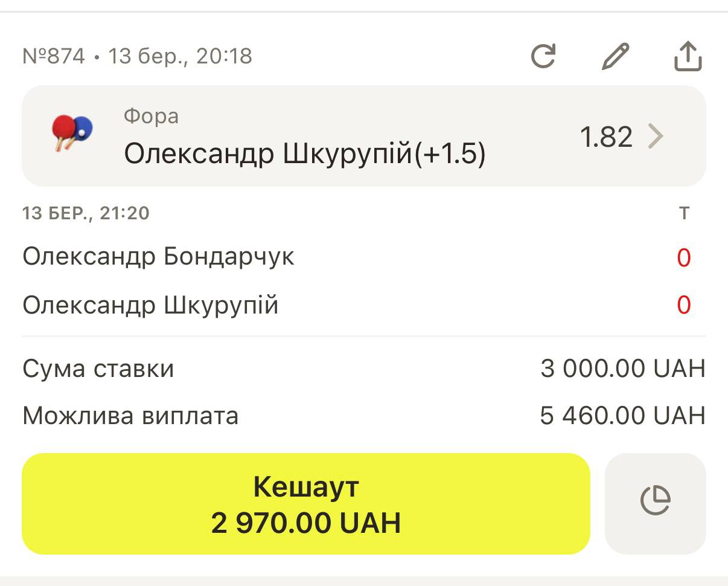Tap the Можлива виплата label

[x=130, y=416]
